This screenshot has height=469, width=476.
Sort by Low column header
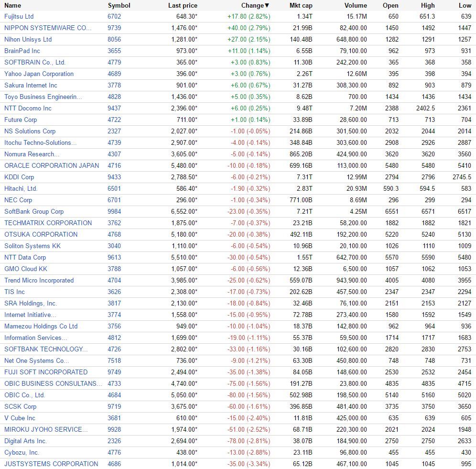pyautogui.click(x=465, y=5)
